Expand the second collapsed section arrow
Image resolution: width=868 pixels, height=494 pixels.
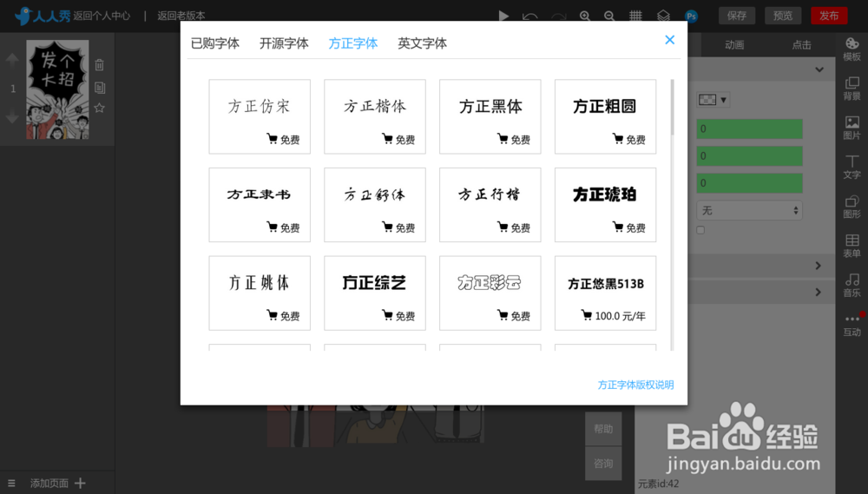point(819,292)
